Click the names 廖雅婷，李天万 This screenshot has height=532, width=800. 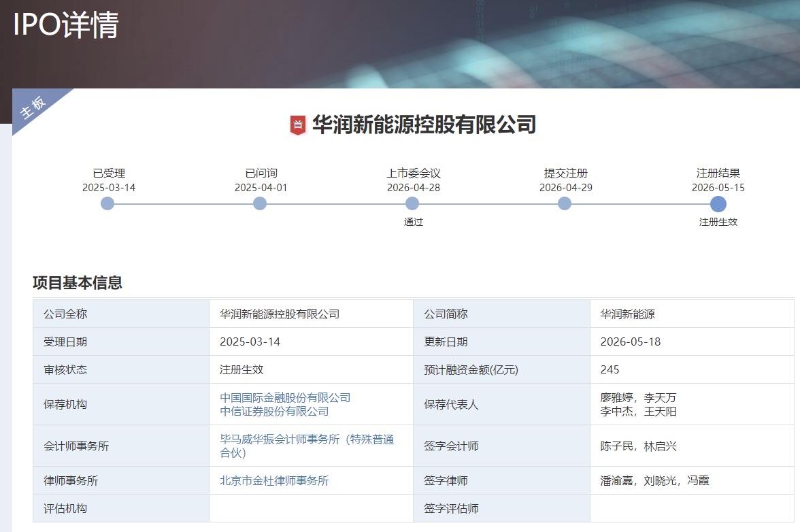[x=638, y=397]
